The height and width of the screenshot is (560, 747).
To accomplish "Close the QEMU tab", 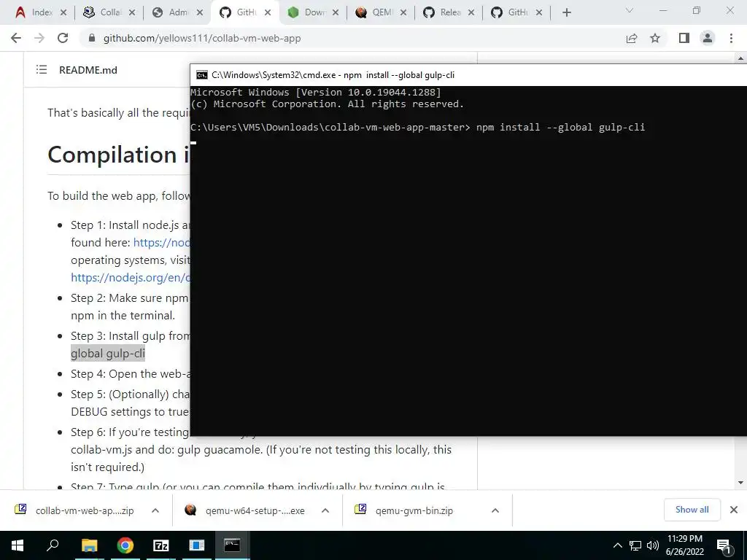I will (x=403, y=13).
